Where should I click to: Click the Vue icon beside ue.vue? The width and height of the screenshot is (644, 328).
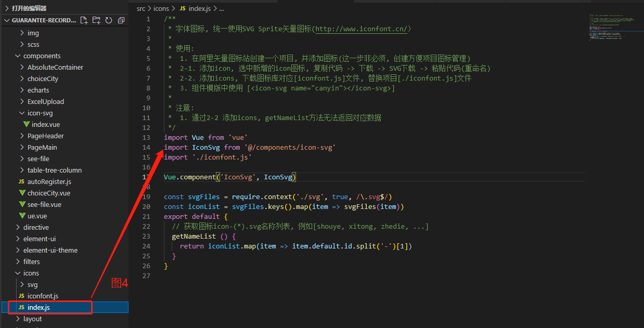pos(22,216)
